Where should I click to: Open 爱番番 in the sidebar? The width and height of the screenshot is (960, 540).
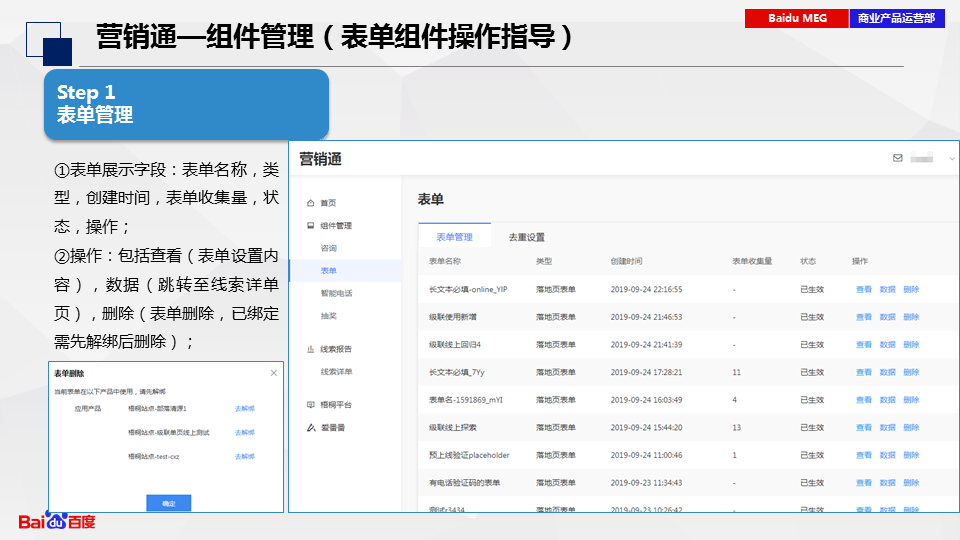[333, 427]
